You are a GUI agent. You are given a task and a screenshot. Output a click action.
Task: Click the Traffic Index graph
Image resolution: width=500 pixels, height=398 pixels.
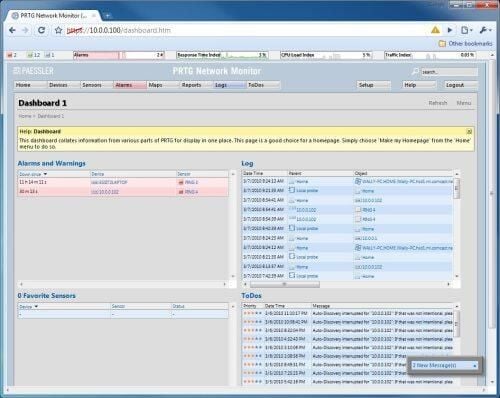pos(430,55)
